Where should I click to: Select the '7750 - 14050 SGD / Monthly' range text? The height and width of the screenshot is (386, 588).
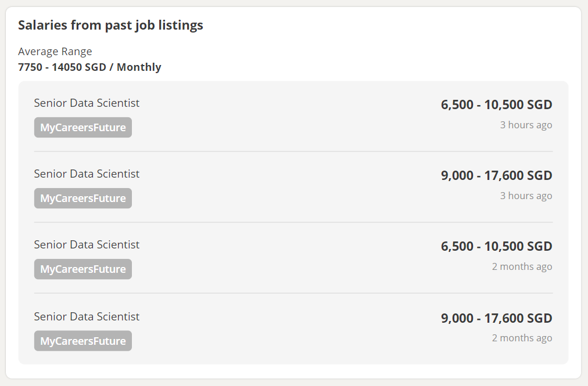[x=89, y=67]
